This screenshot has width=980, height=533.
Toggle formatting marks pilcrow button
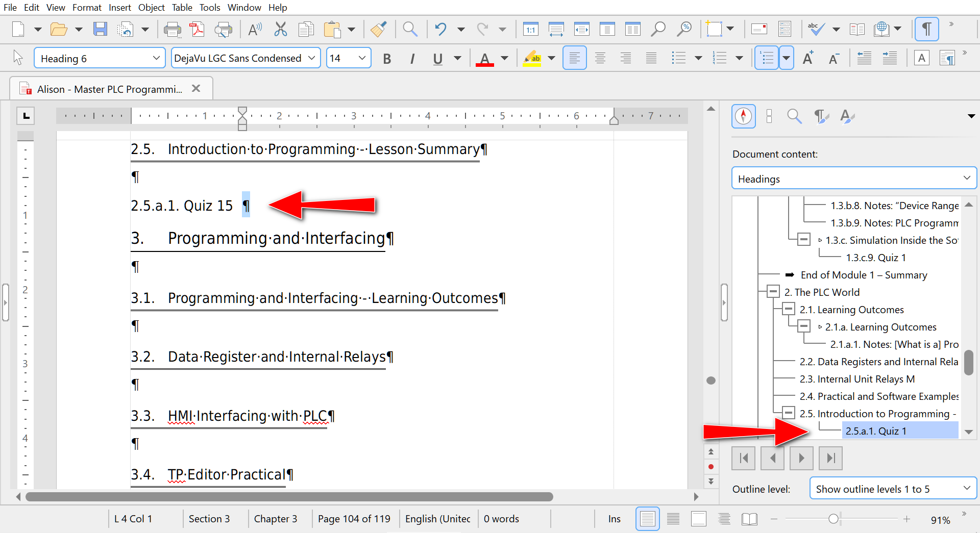pyautogui.click(x=926, y=29)
